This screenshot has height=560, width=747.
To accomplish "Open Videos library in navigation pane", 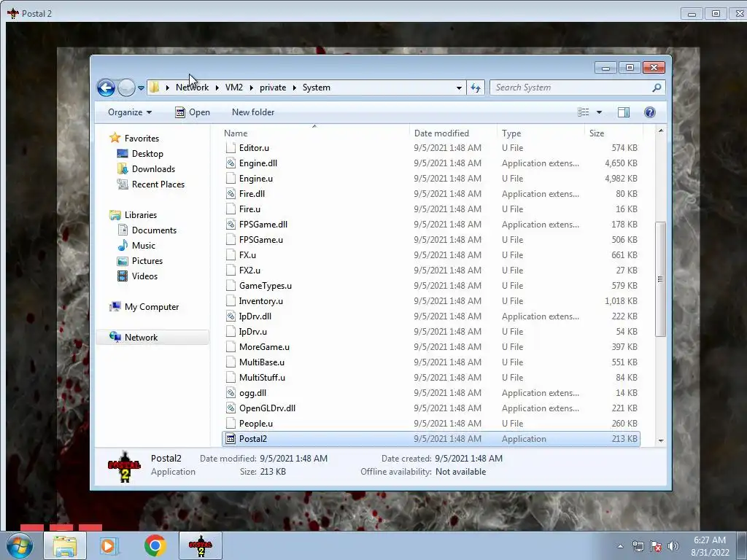I will coord(144,276).
